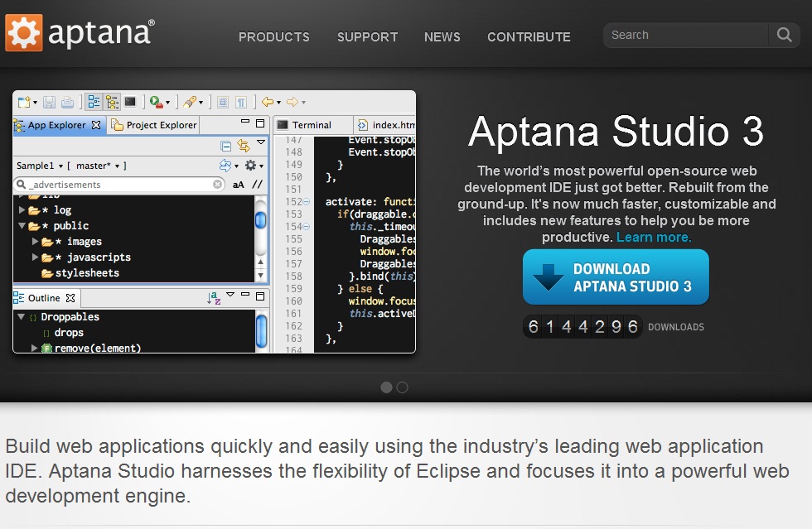Open the Run dropdown arrow

coord(167,103)
